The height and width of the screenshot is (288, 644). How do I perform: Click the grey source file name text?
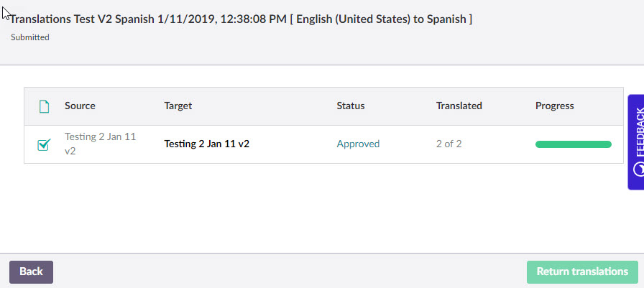click(x=100, y=144)
